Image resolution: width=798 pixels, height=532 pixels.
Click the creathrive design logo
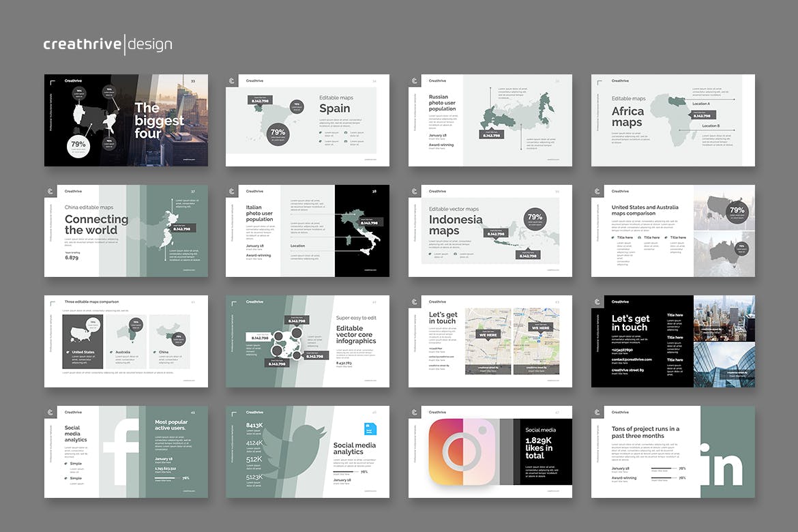(x=108, y=45)
